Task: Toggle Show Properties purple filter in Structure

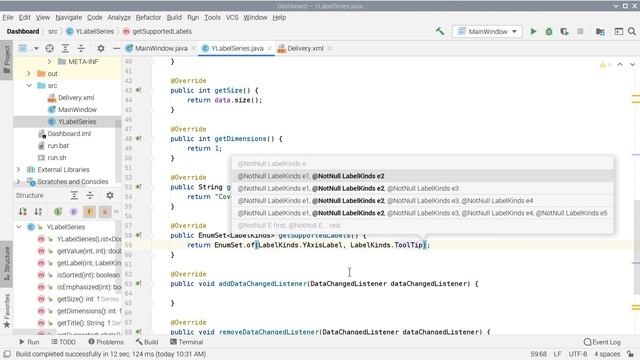Action: 73,211
